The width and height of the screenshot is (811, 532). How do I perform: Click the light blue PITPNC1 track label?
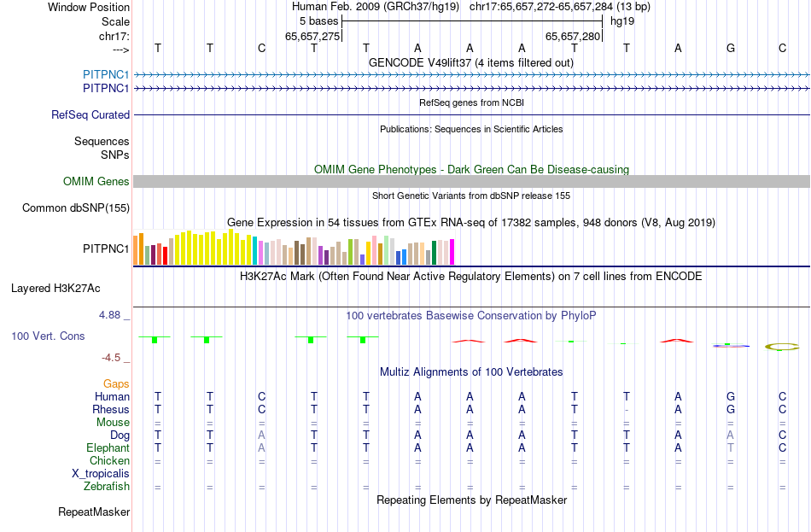106,75
